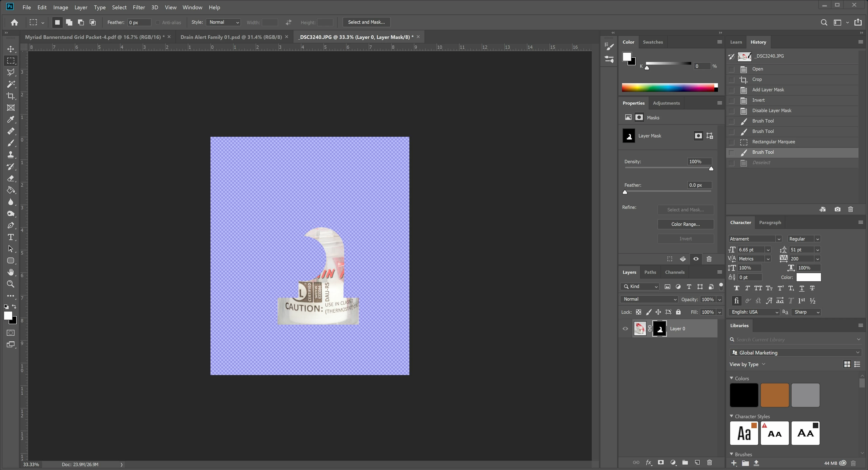Create new snapshot camera icon in History
Viewport: 868px width, 470px height.
pyautogui.click(x=837, y=209)
